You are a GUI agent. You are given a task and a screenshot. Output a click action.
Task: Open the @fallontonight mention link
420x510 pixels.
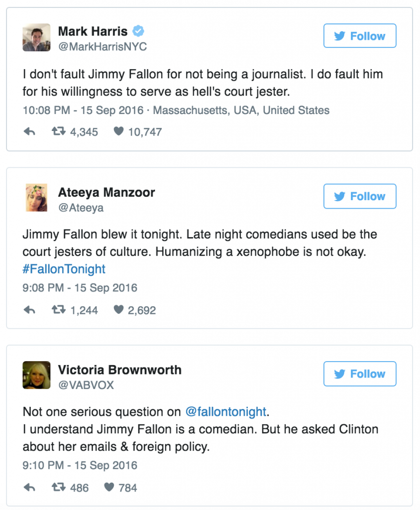(x=226, y=412)
